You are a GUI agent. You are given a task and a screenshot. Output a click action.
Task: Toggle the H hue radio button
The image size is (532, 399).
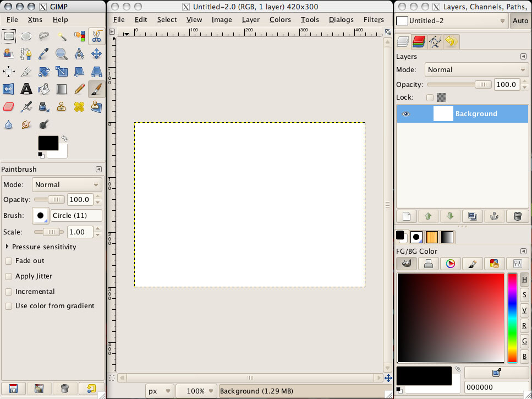point(524,280)
